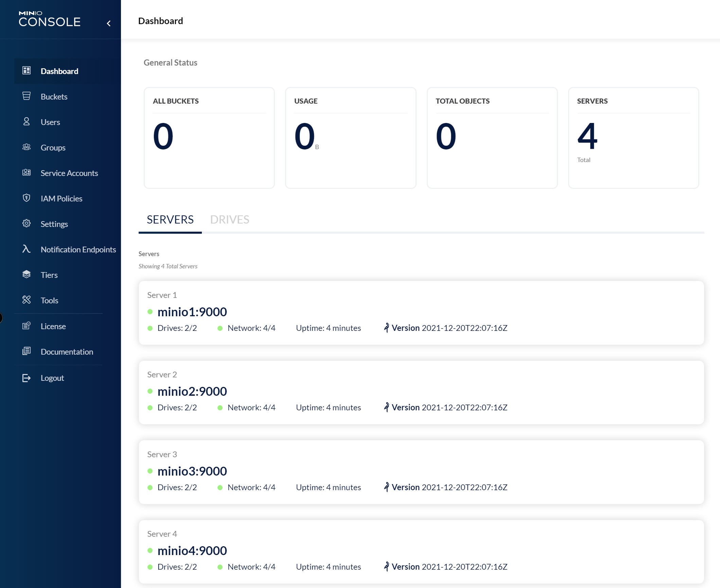720x588 pixels.
Task: Click the minio3:9000 server name
Action: pyautogui.click(x=192, y=471)
